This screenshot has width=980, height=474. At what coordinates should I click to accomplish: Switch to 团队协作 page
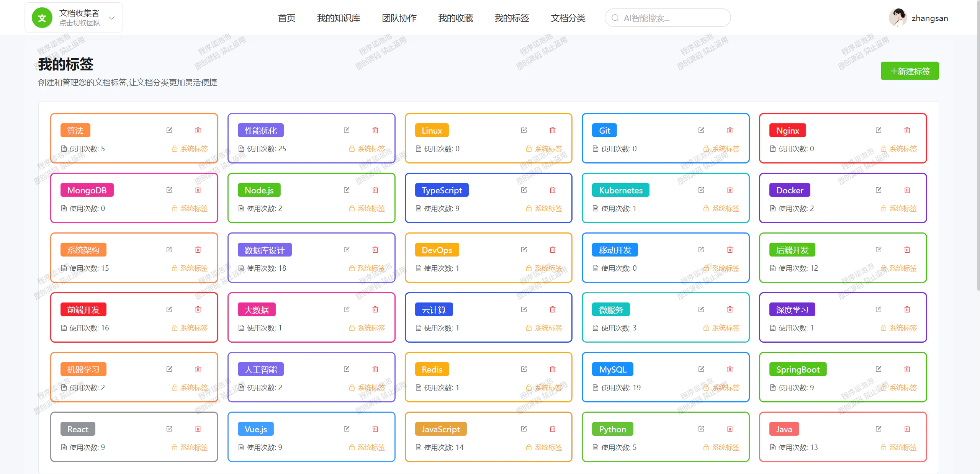[x=399, y=18]
